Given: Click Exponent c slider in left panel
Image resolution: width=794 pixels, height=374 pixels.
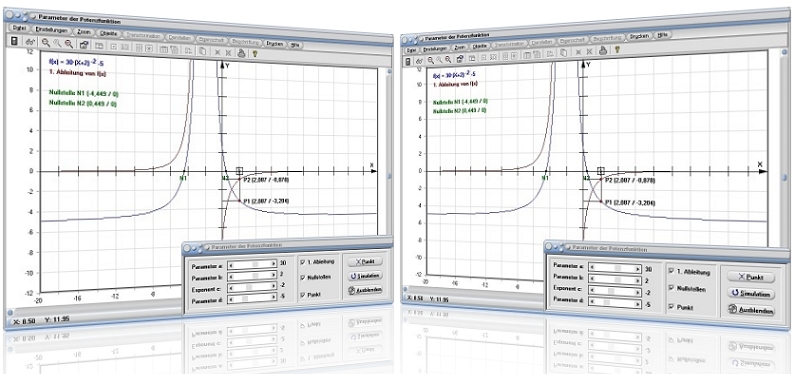Looking at the screenshot, I should pos(252,287).
